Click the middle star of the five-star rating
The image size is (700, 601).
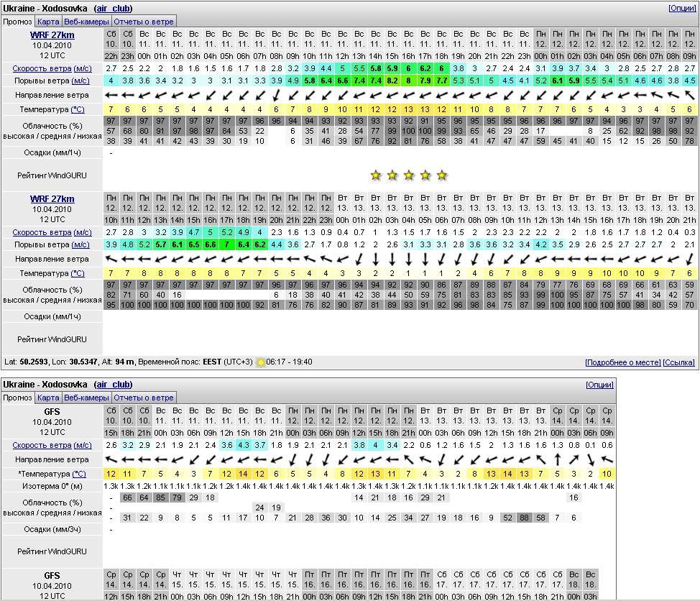[x=409, y=175]
